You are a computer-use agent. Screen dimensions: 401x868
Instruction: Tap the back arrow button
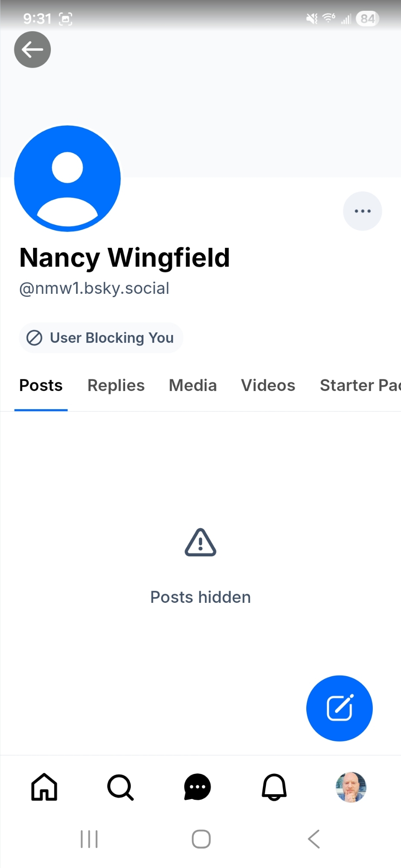pyautogui.click(x=33, y=50)
